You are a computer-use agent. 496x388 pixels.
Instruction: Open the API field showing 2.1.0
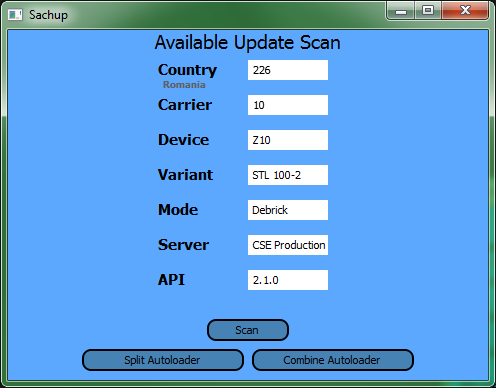tap(288, 280)
